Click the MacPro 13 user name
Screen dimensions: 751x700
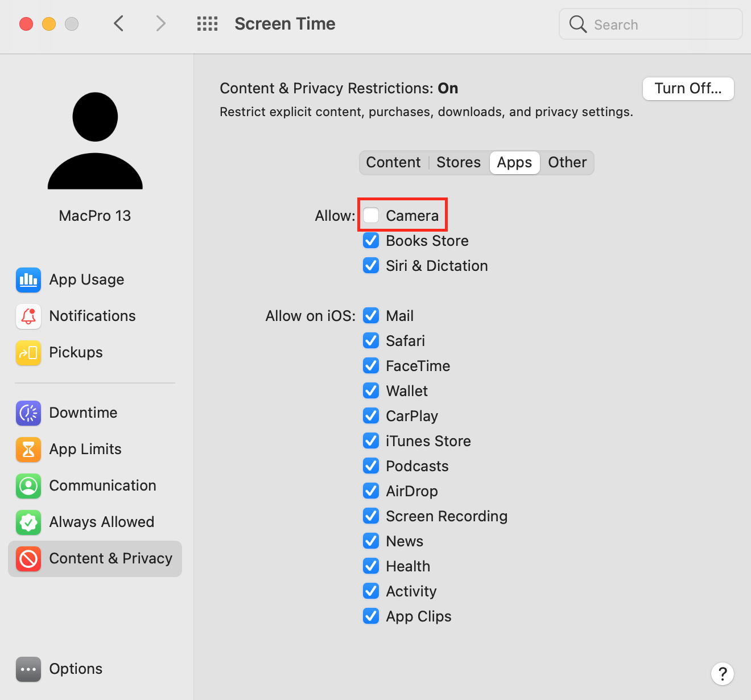point(95,216)
